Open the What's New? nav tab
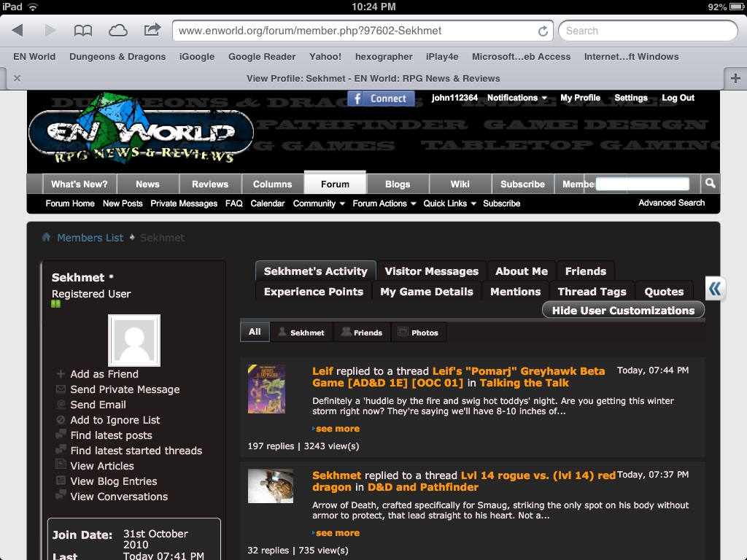This screenshot has height=560, width=747. pos(80,184)
